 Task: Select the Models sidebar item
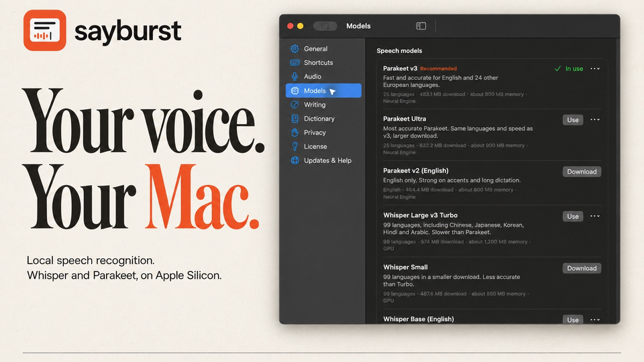pyautogui.click(x=323, y=90)
